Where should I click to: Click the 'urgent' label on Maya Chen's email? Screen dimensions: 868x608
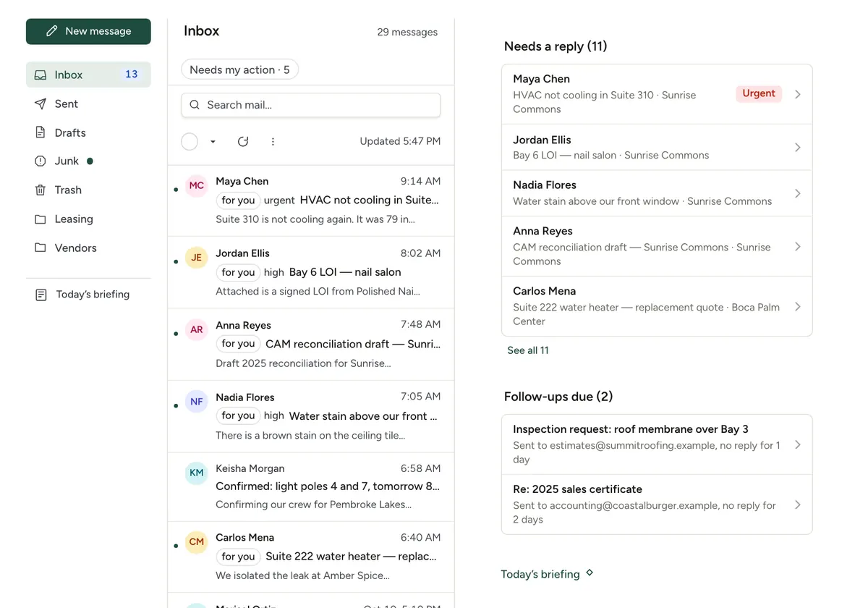pos(279,200)
